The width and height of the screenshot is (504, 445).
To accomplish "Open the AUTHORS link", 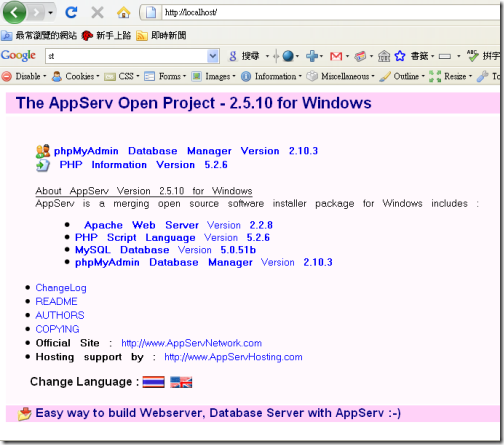I will tap(60, 315).
